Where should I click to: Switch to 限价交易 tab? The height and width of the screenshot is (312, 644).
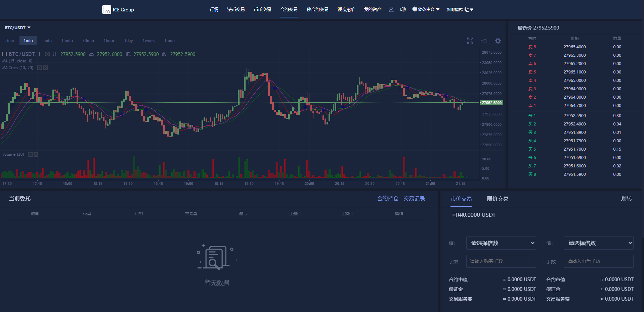point(497,199)
